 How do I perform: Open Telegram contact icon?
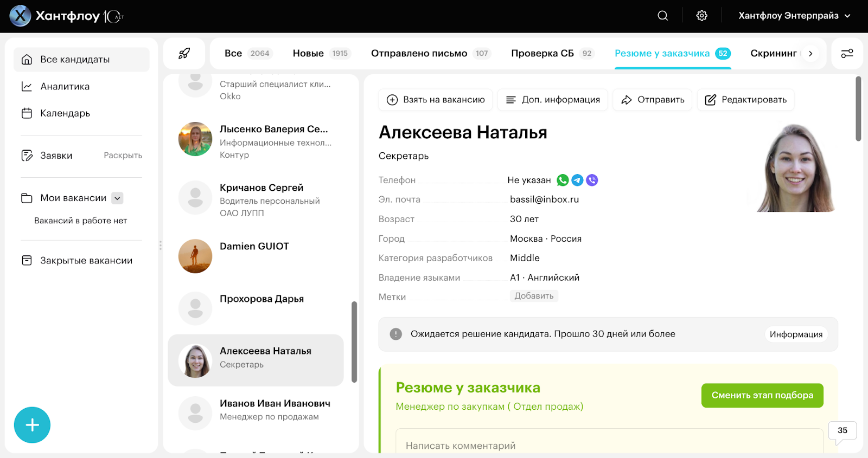click(x=577, y=180)
